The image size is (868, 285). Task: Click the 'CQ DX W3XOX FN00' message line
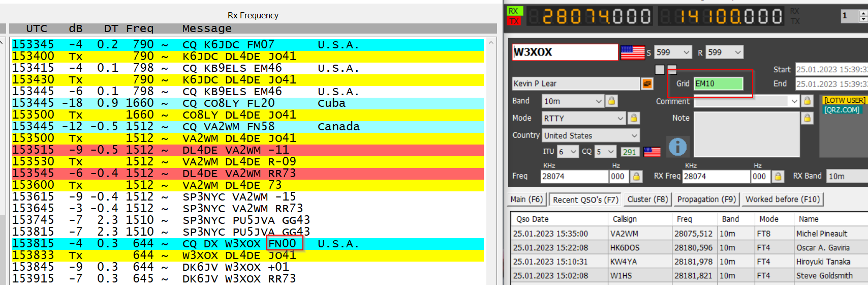tap(247, 244)
